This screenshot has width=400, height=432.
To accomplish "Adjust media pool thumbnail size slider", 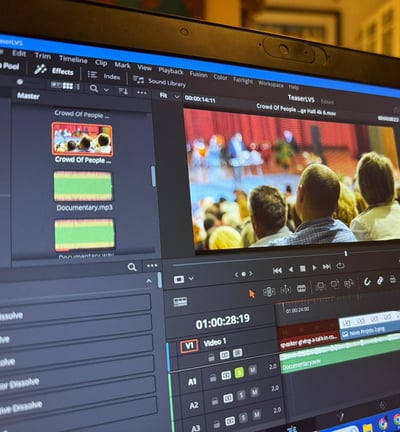I will coord(20,81).
